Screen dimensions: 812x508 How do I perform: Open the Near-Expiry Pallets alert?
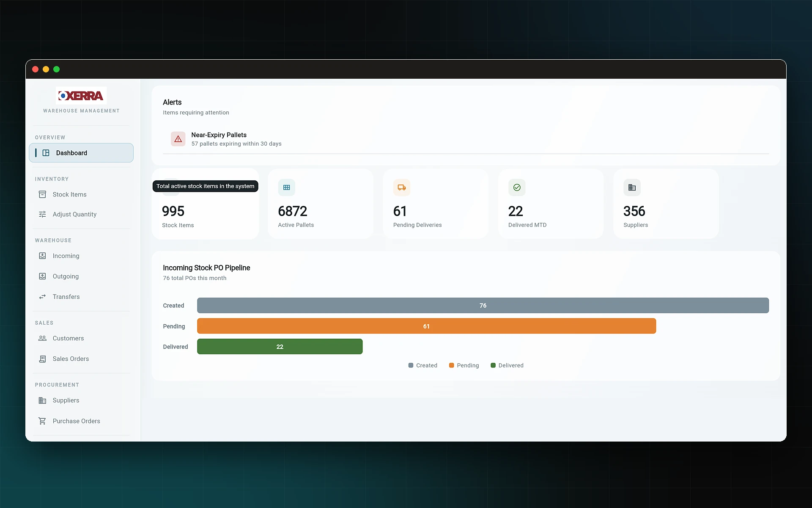(466, 139)
